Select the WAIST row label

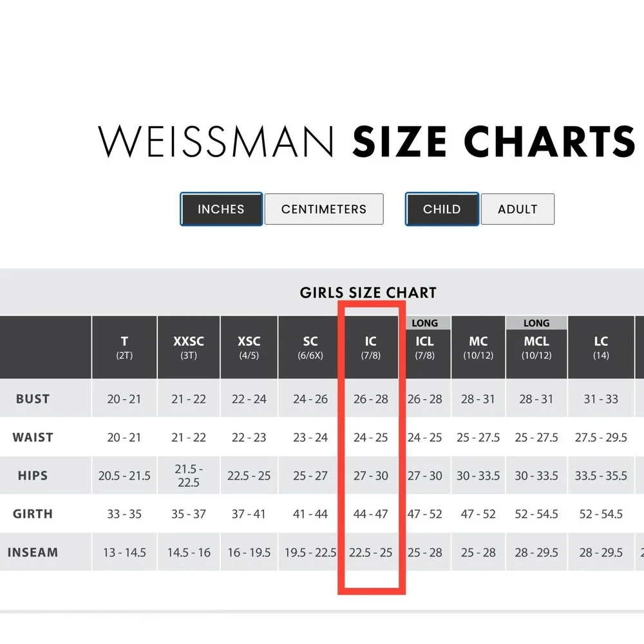(x=33, y=437)
